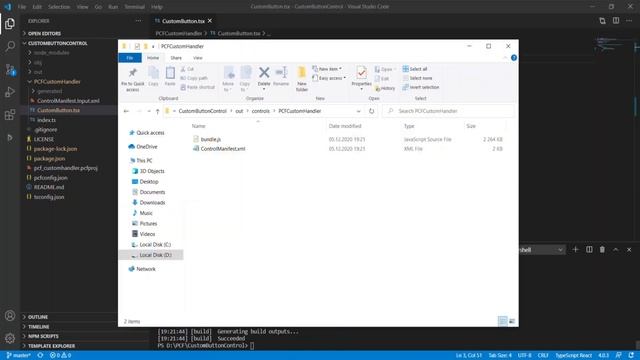Click the TypeScript React language mode

point(573,356)
